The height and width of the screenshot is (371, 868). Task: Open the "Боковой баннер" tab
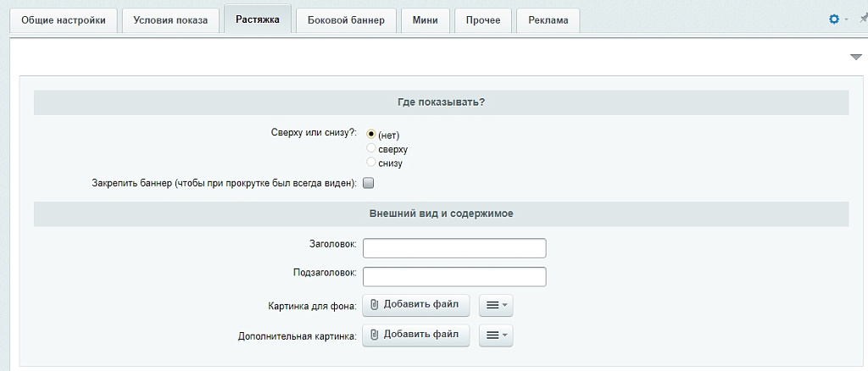[x=346, y=21]
